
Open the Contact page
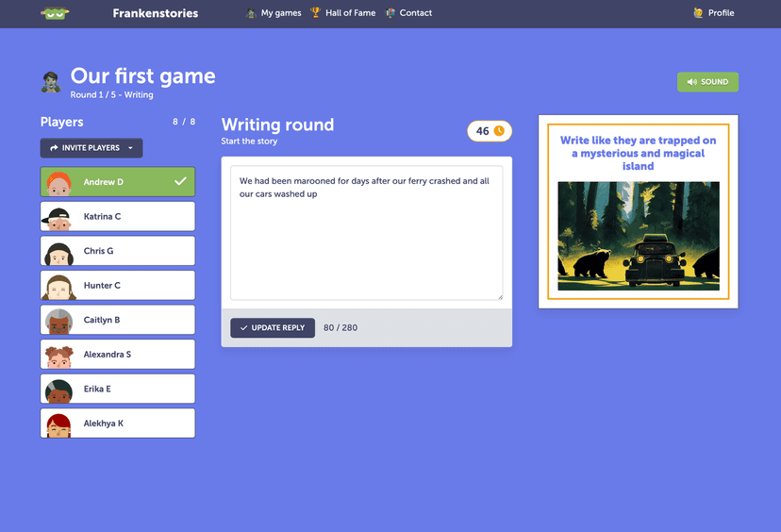(x=409, y=13)
